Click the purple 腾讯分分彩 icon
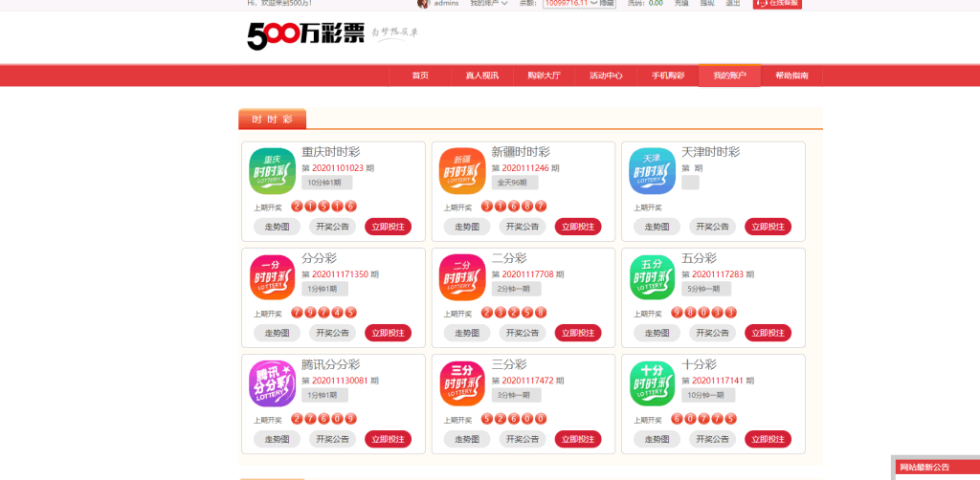980x480 pixels. 272,382
